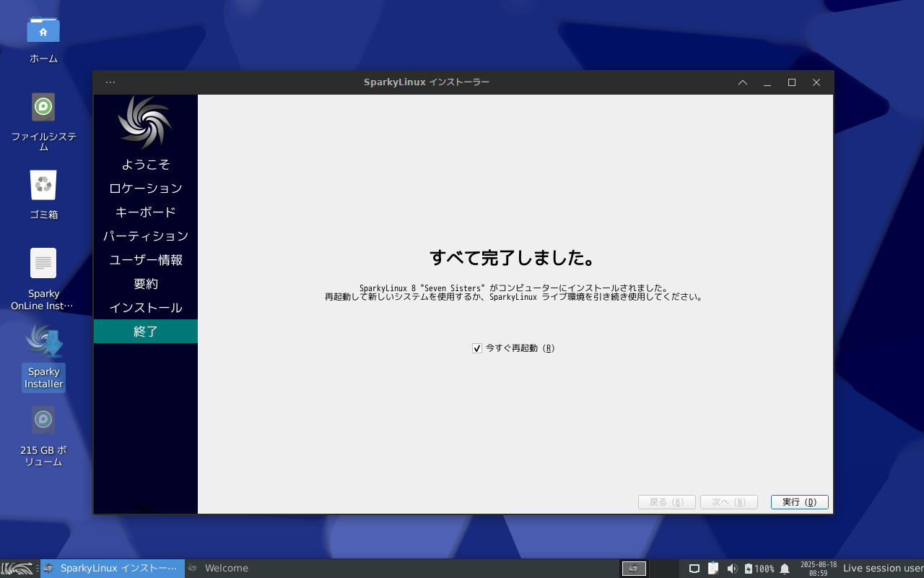This screenshot has height=578, width=924.
Task: Click the workspace switcher thumbnail in panel
Action: coord(634,569)
